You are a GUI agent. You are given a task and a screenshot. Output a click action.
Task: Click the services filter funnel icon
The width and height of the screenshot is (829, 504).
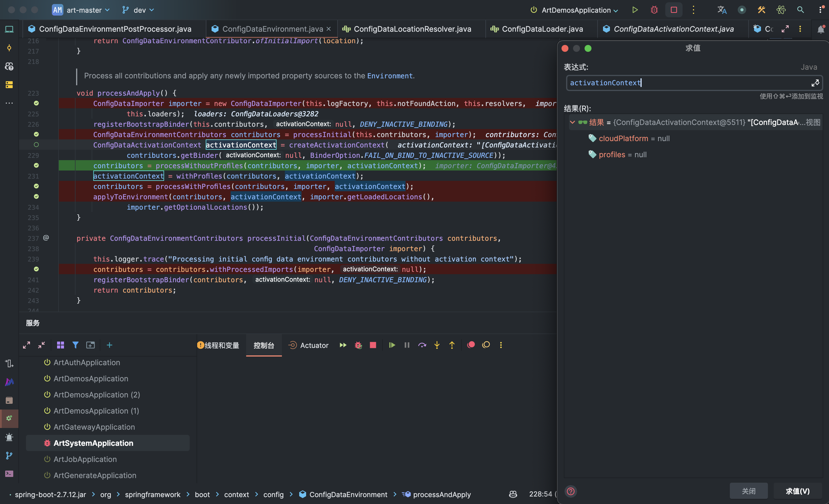(x=75, y=345)
